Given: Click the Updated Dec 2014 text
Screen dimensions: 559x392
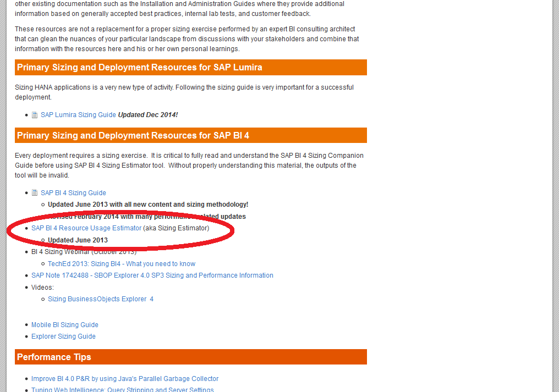Looking at the screenshot, I should [x=147, y=115].
